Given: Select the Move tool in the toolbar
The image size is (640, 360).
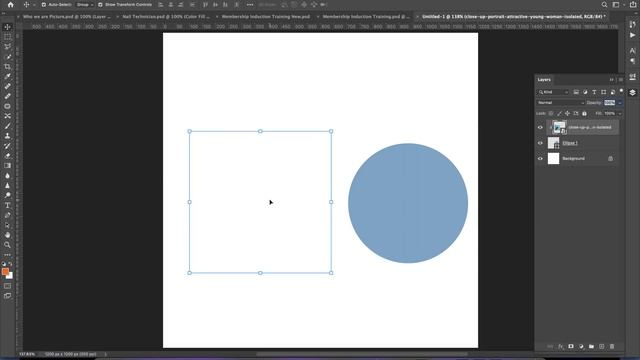Looking at the screenshot, I should click(x=7, y=27).
